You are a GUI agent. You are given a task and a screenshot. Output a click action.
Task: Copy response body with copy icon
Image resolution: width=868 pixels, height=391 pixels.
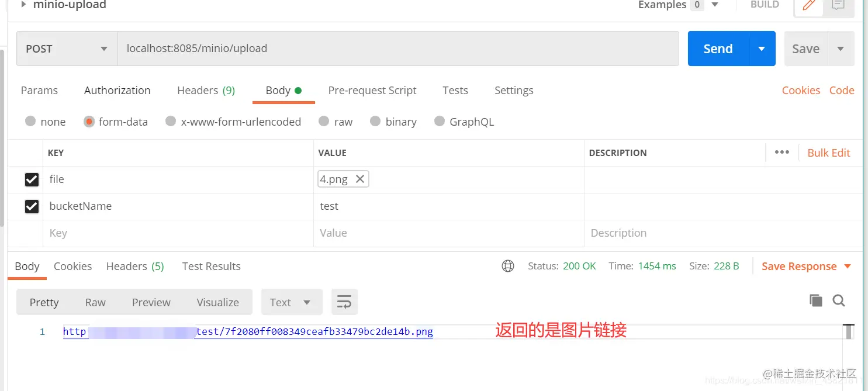tap(815, 300)
